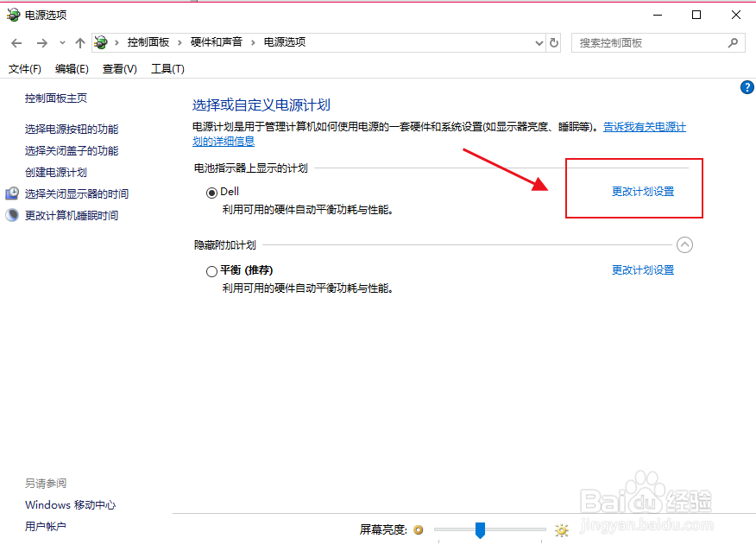756x551 pixels.
Task: Select the Dell power plan radio button
Action: tap(211, 191)
